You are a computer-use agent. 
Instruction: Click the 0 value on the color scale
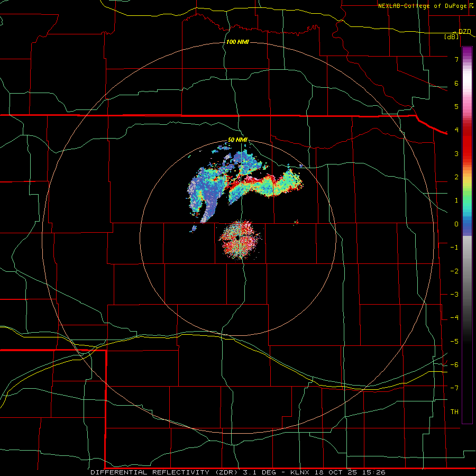click(456, 224)
